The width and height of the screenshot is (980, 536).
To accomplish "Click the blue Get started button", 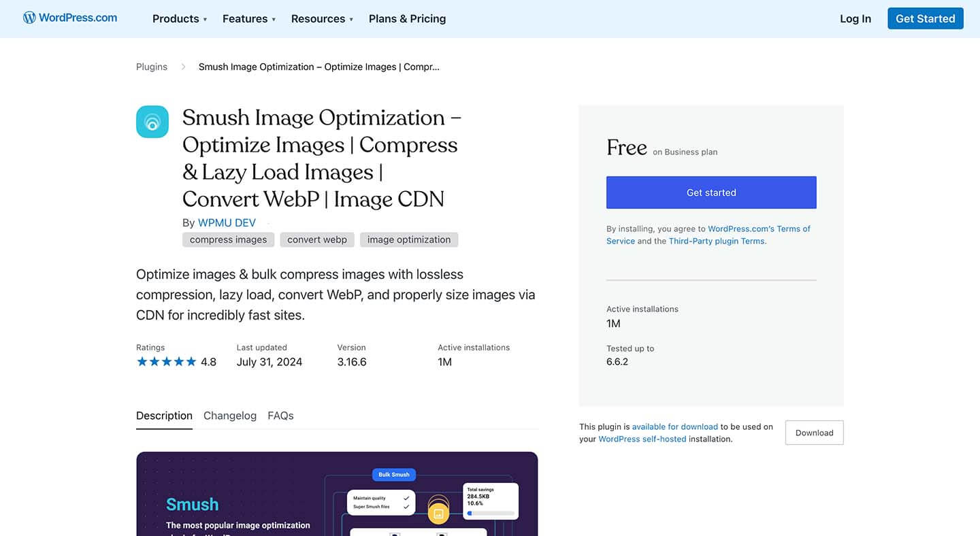I will click(x=711, y=192).
